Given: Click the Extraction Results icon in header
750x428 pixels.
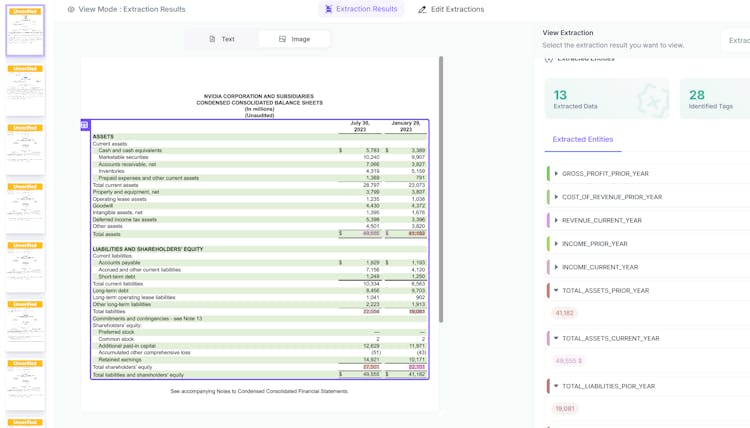Looking at the screenshot, I should [x=329, y=9].
